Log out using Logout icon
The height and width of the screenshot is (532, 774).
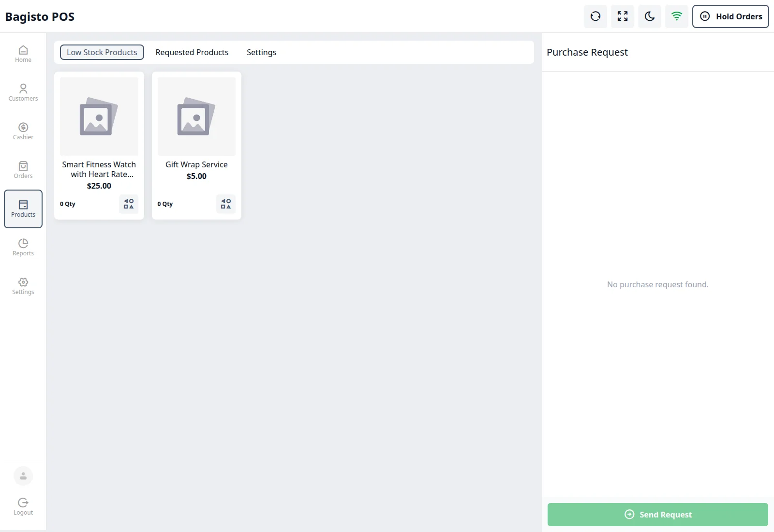coord(23,507)
